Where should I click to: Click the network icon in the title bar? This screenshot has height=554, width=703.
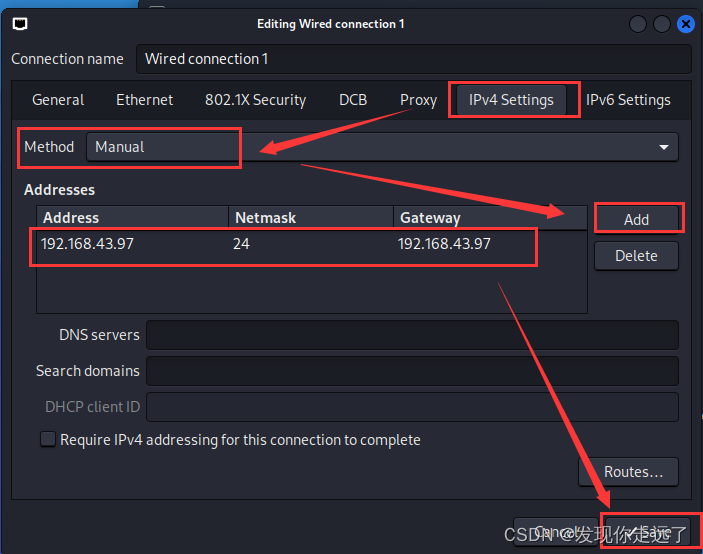coord(20,24)
